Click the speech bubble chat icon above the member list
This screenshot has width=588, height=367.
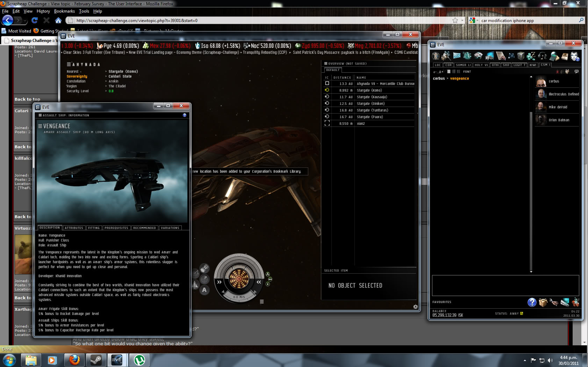pyautogui.click(x=576, y=72)
